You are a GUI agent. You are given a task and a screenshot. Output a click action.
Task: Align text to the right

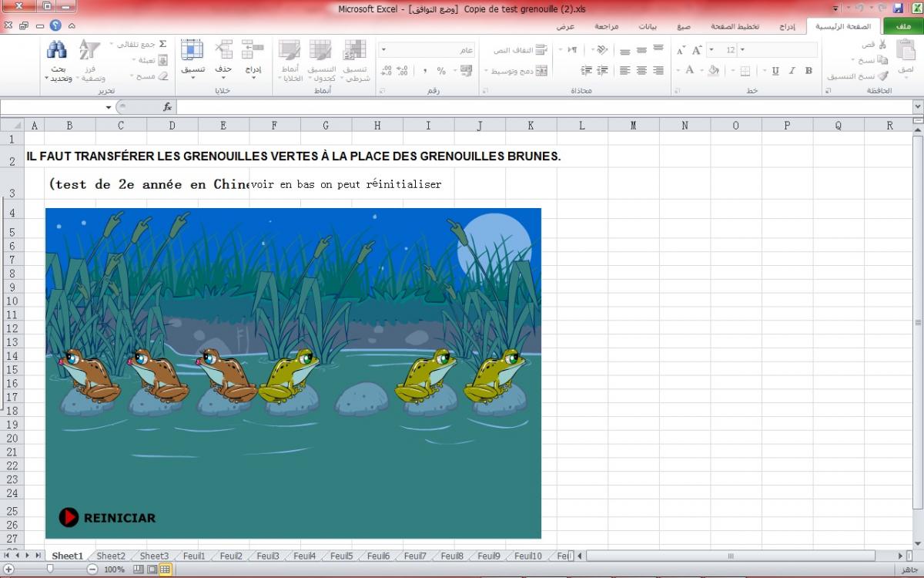658,71
